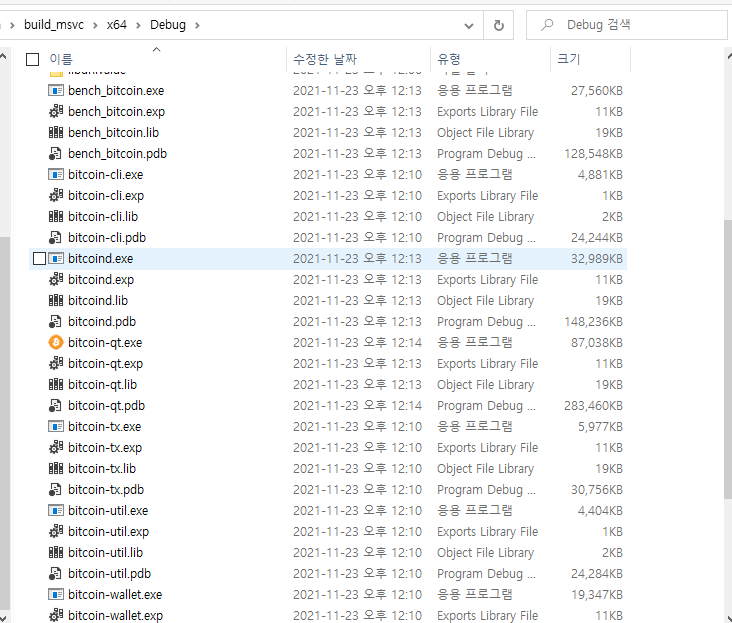This screenshot has width=732, height=623.
Task: Click the bitcoin-util.exp gear icon
Action: click(x=56, y=531)
